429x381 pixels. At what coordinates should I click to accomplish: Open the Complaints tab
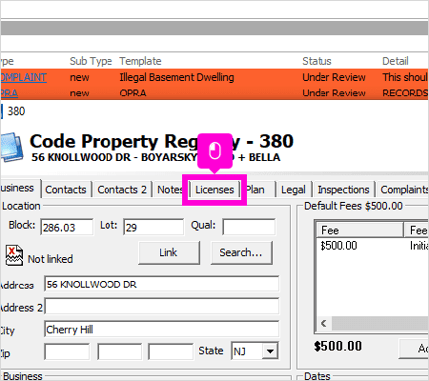coord(403,190)
